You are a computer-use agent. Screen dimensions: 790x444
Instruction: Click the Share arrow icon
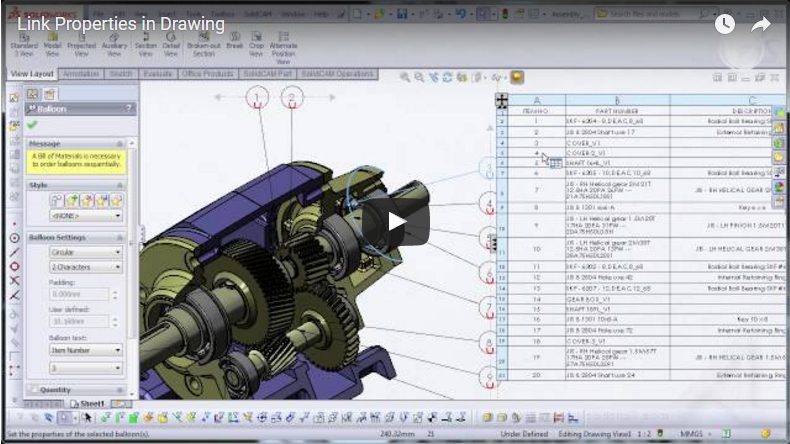pyautogui.click(x=761, y=24)
